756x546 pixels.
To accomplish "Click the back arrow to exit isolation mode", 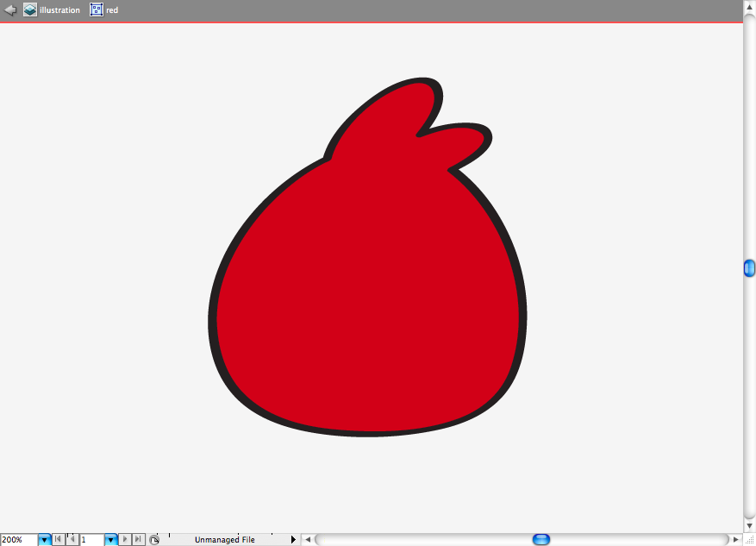I will 10,9.
